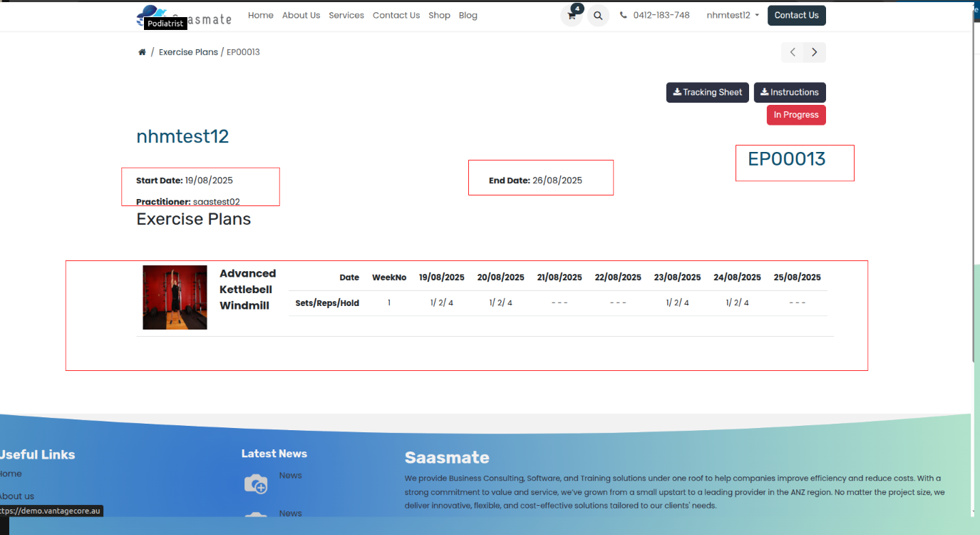Click the home icon in breadcrumb
This screenshot has width=980, height=535.
point(142,52)
